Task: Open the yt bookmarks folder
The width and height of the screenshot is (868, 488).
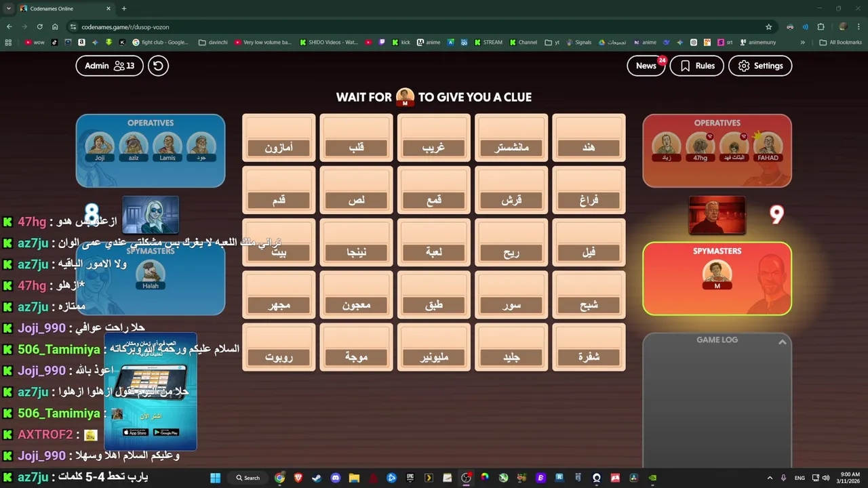Action: point(553,42)
